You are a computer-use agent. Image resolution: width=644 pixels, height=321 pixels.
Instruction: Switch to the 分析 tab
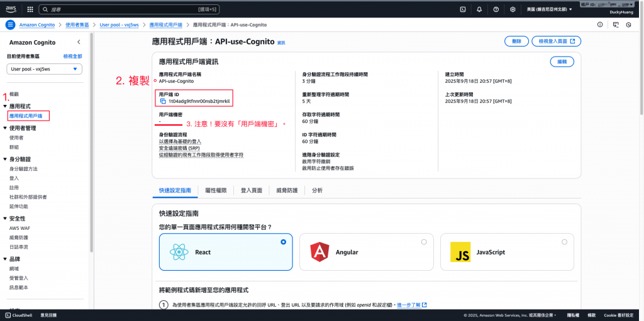click(317, 190)
